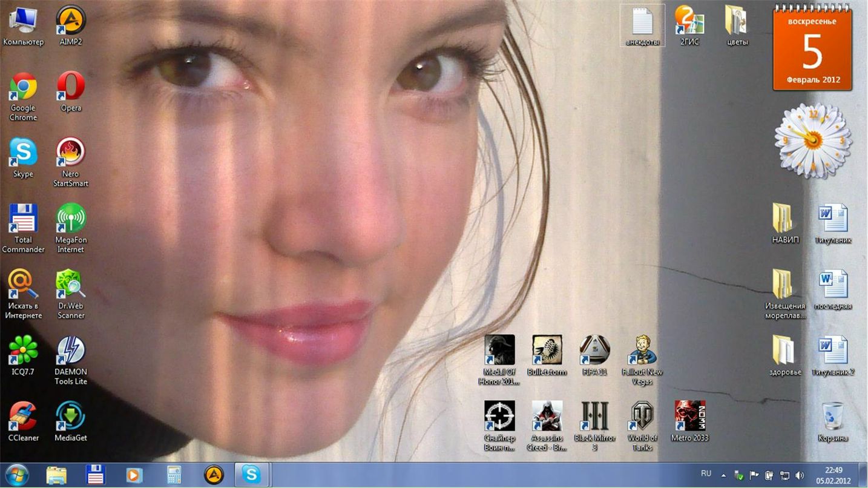Click the Windows Start button
The height and width of the screenshot is (488, 868).
pyautogui.click(x=16, y=475)
